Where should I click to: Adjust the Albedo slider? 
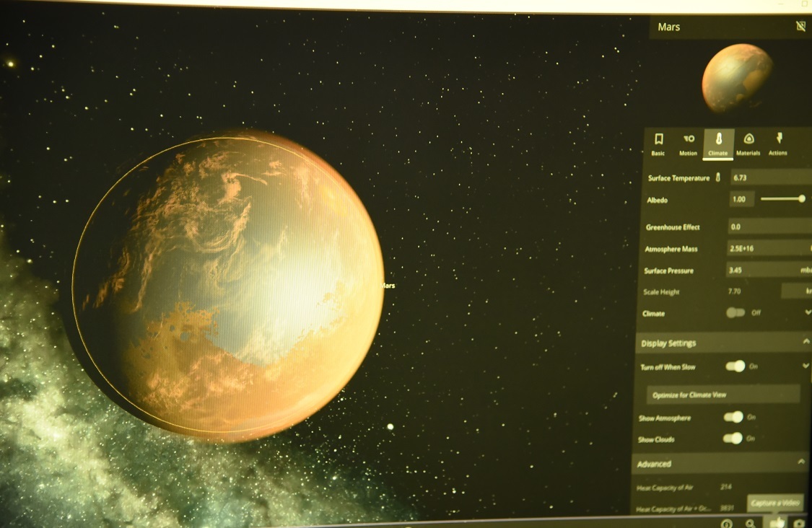point(783,199)
